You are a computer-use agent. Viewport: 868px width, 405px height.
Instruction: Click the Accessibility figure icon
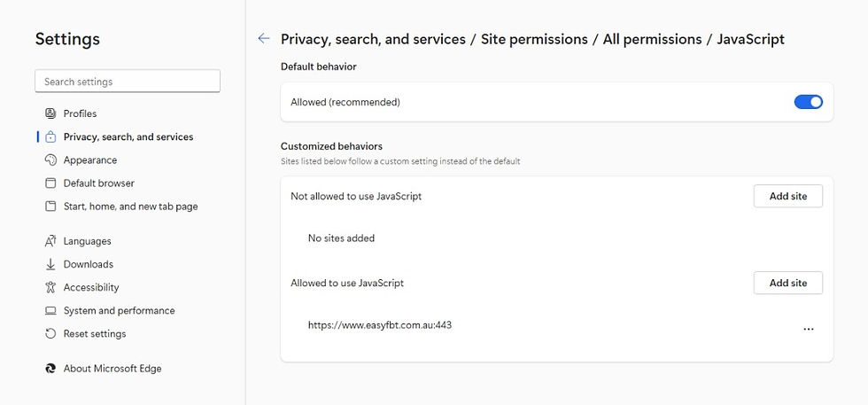(50, 287)
